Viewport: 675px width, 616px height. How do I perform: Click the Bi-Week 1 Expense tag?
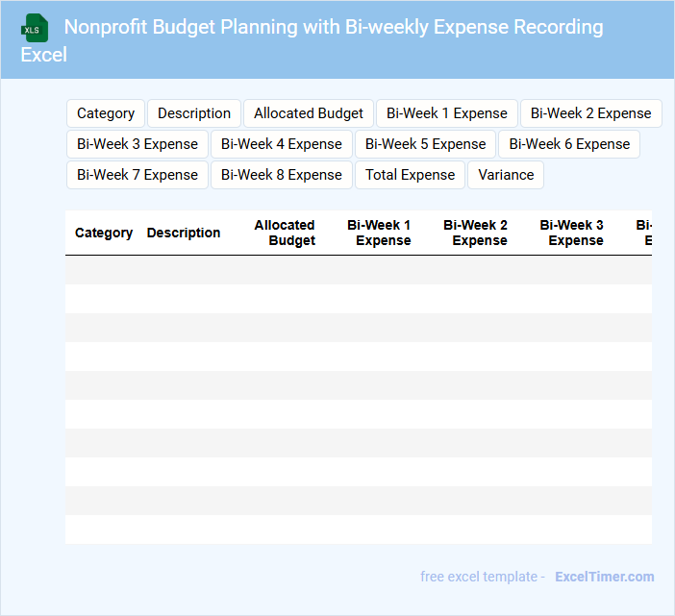click(447, 113)
